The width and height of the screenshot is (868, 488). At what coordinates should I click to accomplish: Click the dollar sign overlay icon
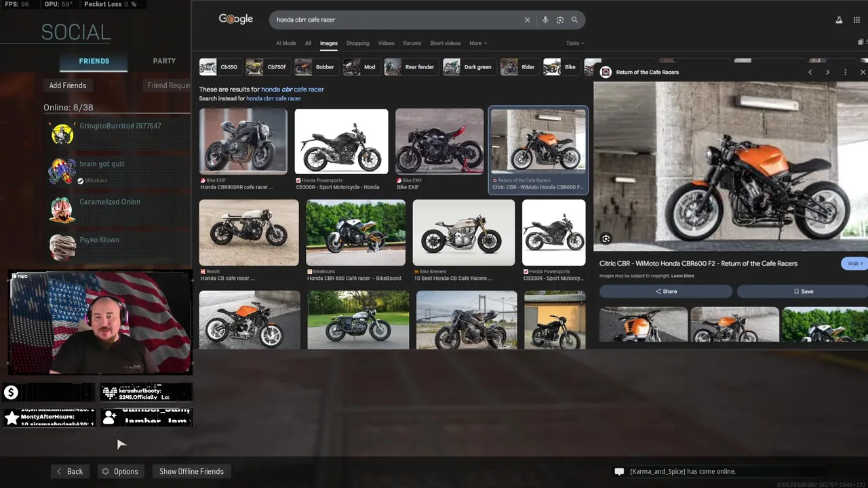click(11, 392)
